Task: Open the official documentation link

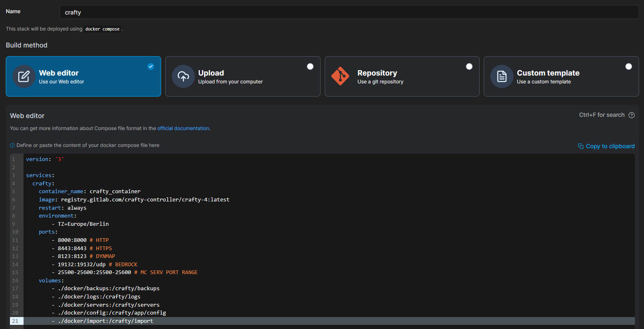Action: pos(183,128)
